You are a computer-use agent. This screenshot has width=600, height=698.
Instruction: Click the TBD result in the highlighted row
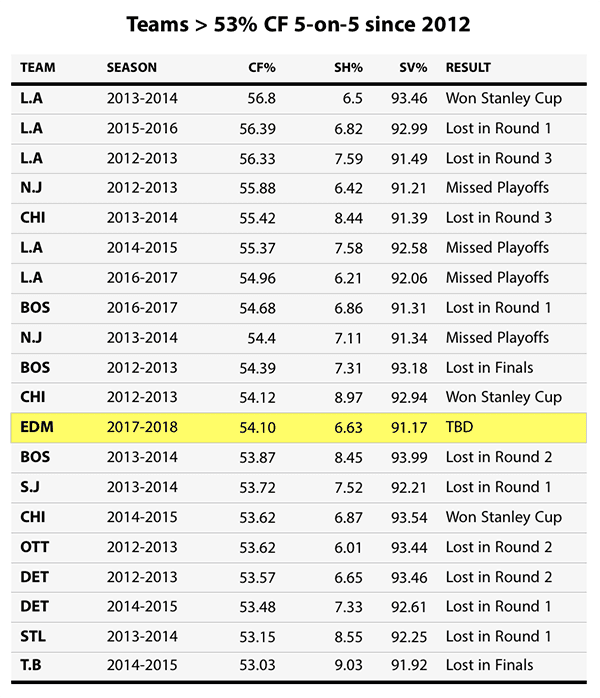click(460, 428)
